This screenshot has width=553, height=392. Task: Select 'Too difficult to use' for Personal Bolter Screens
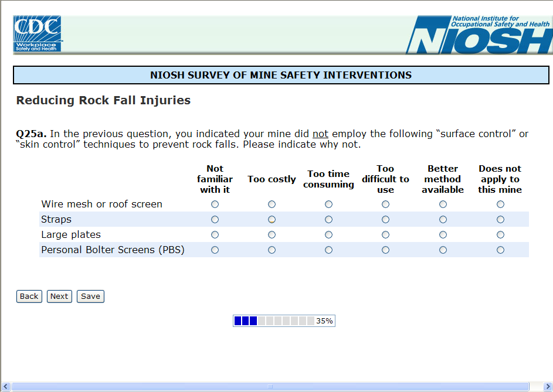(x=385, y=250)
